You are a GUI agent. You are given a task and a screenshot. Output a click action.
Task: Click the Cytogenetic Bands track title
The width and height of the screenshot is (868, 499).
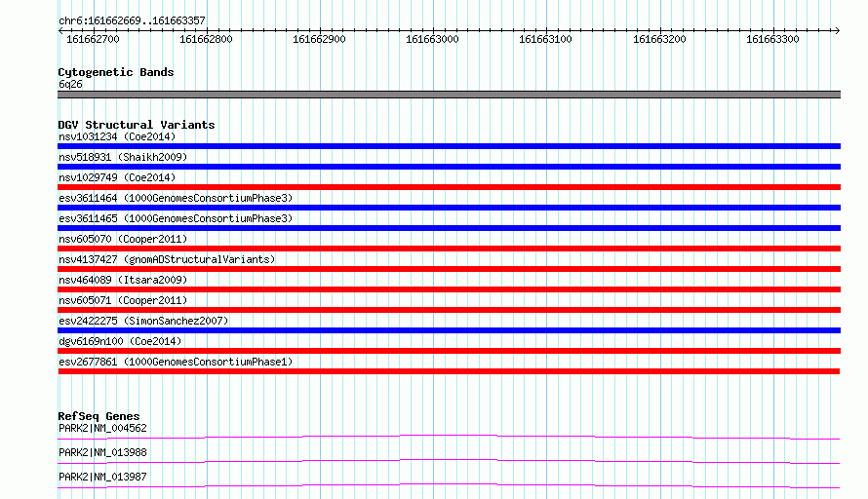(116, 72)
